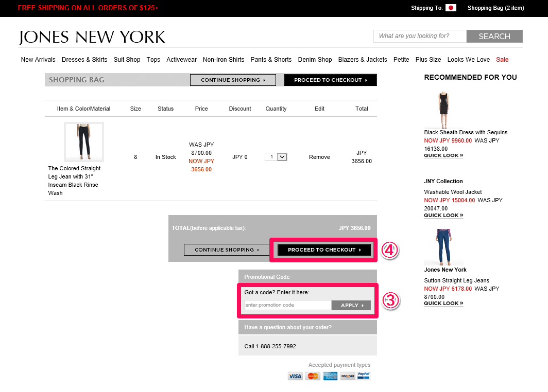Click the Discover payment icon
The width and height of the screenshot is (548, 392).
(x=348, y=376)
